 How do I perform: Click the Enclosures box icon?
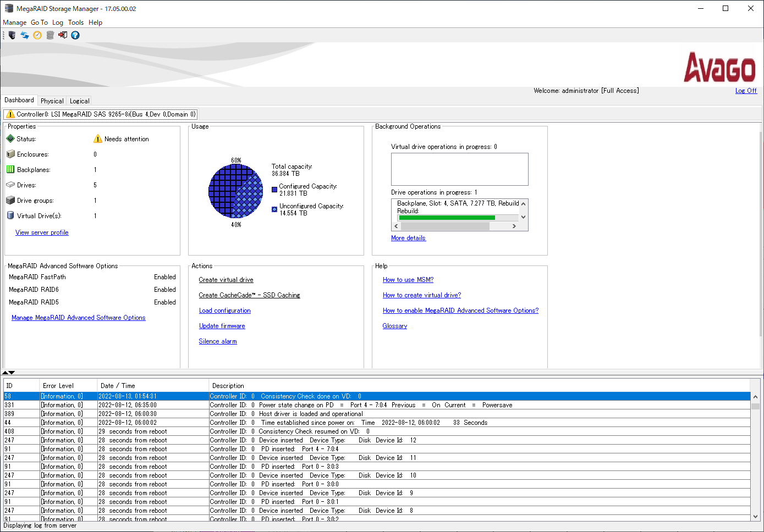coord(10,154)
